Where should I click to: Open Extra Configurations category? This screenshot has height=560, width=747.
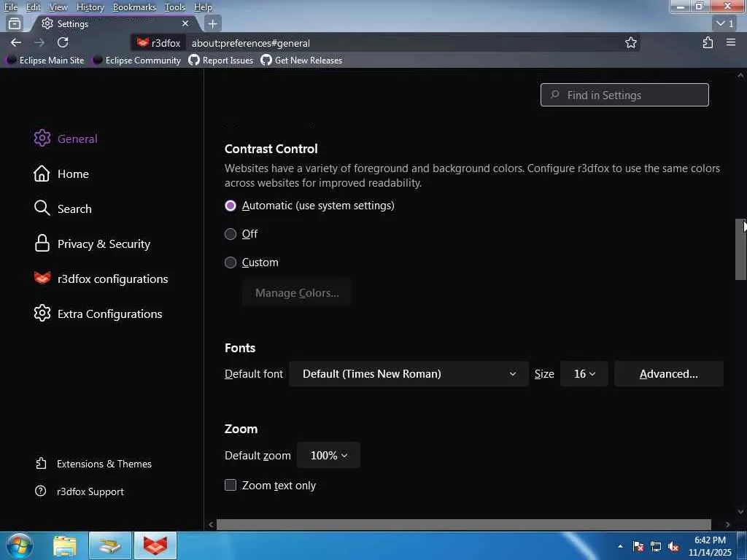point(98,314)
